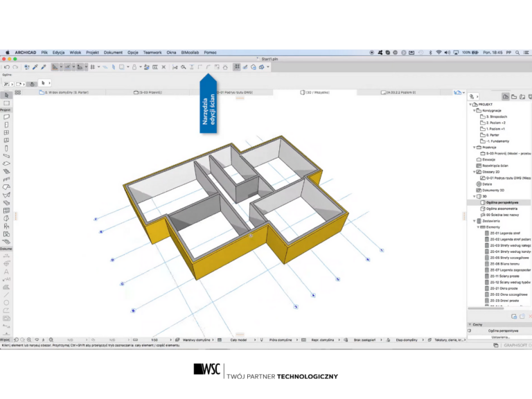The height and width of the screenshot is (399, 532).
Task: Switch to the S-03 Przekrój tab
Action: point(150,91)
